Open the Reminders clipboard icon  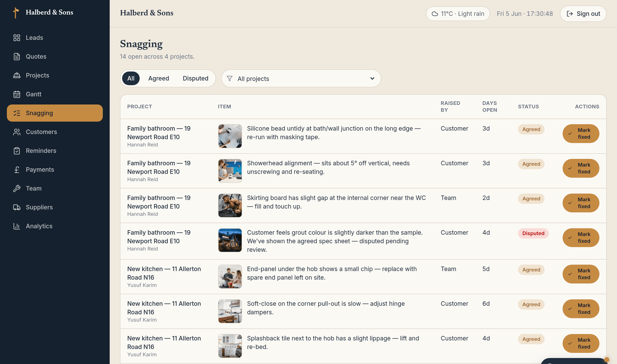click(x=17, y=151)
